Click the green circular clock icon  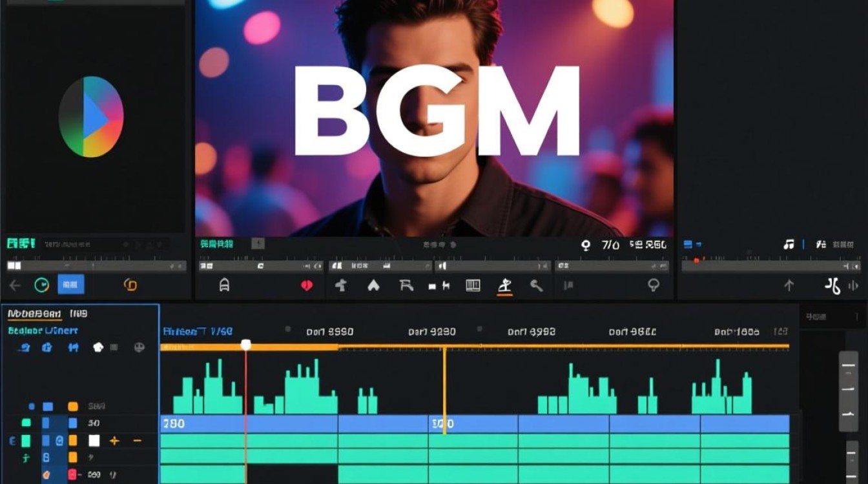point(42,285)
